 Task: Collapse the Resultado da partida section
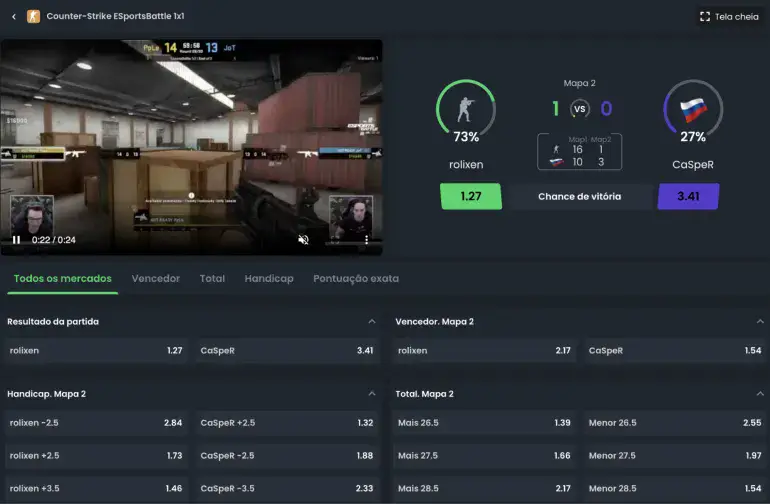point(372,322)
